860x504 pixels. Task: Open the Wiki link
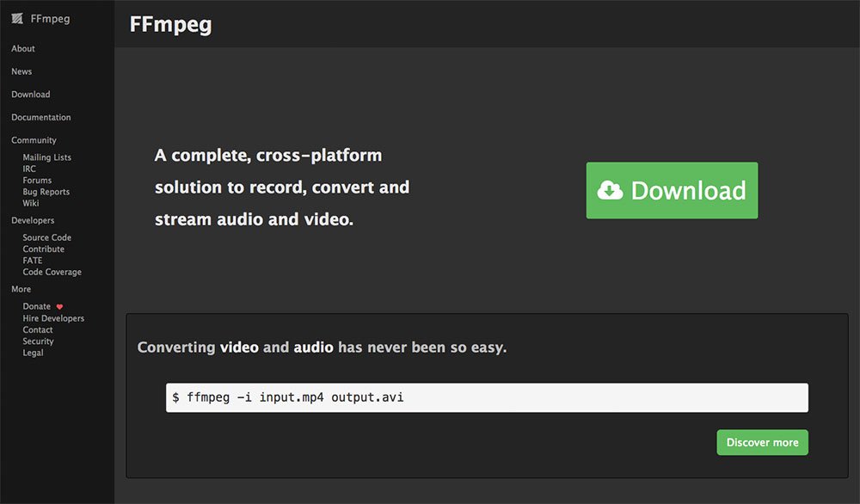tap(31, 204)
